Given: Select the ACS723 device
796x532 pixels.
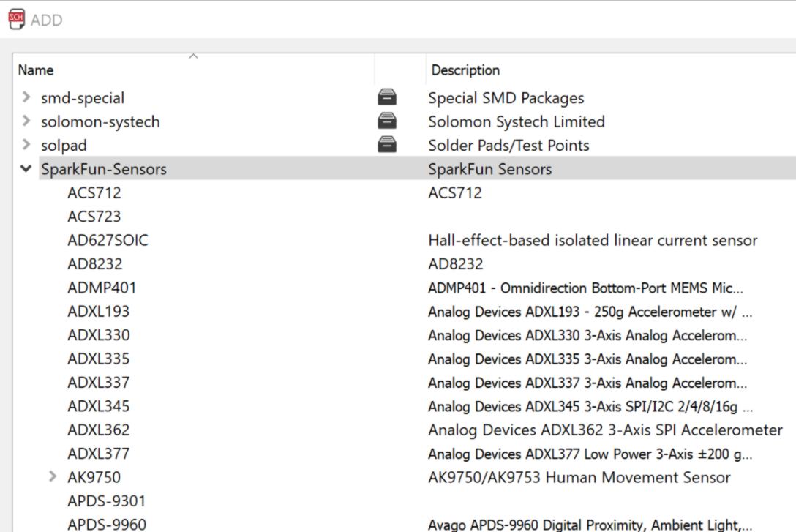Looking at the screenshot, I should tap(94, 217).
